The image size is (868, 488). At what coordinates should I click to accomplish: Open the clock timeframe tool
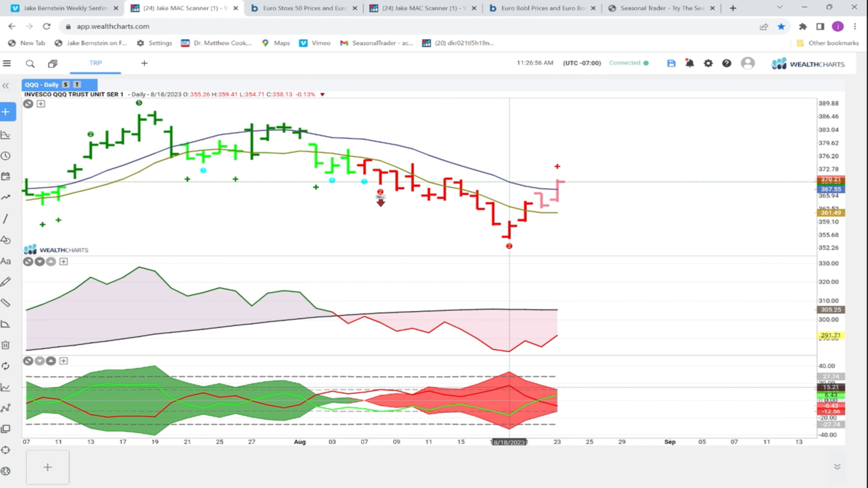click(x=5, y=156)
